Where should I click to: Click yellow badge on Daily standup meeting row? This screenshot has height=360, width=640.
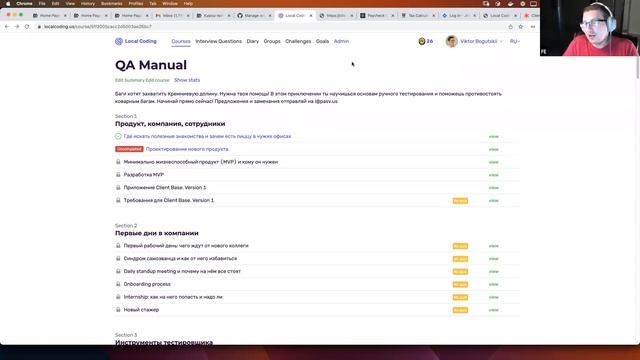pyautogui.click(x=460, y=272)
